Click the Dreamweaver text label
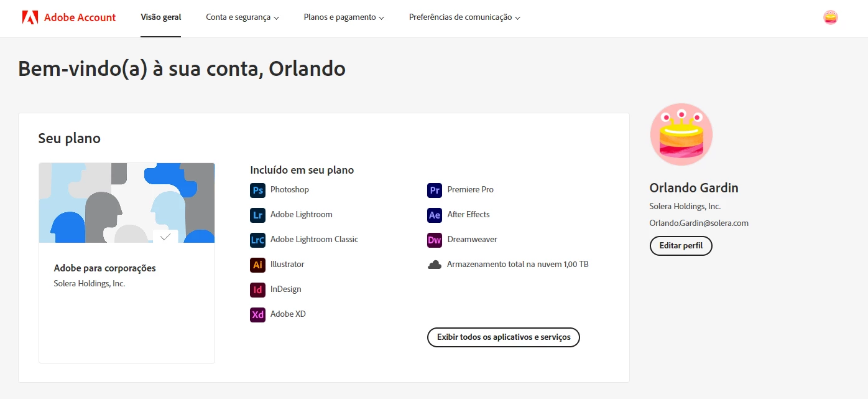 [473, 240]
